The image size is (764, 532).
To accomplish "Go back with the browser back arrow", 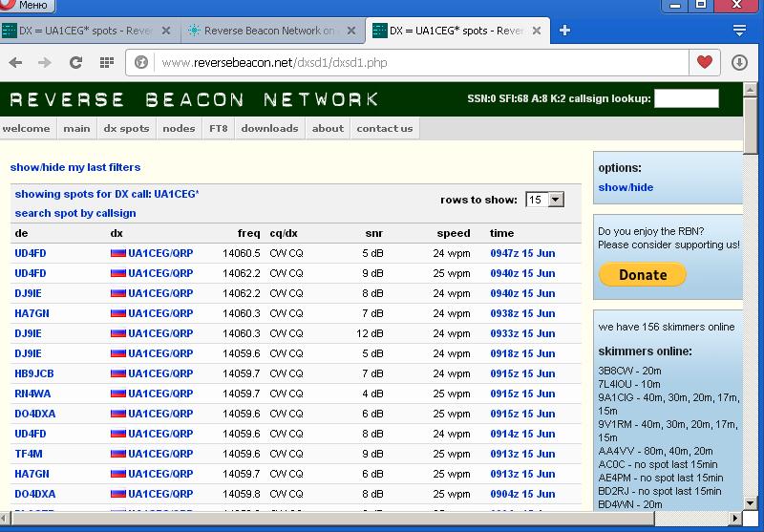I will click(x=15, y=63).
